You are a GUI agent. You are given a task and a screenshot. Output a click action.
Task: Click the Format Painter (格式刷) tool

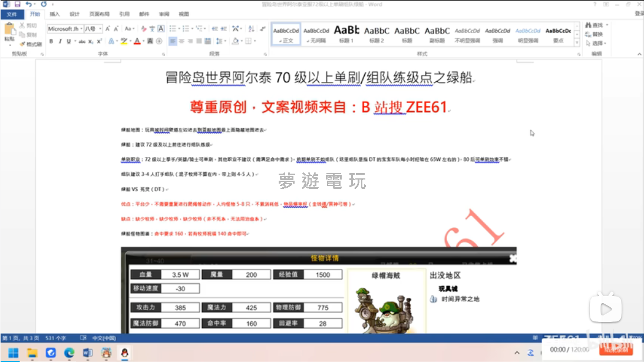point(30,44)
